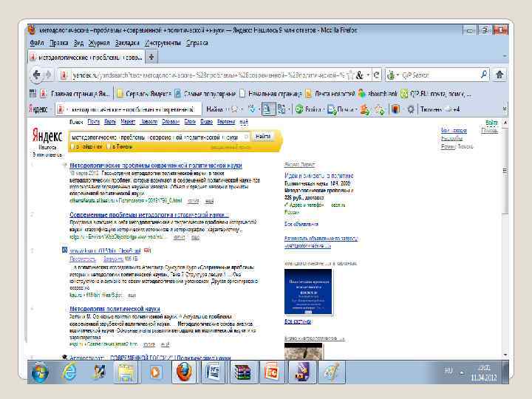Open Paint from the taskbar
532x399 pixels.
tap(331, 372)
